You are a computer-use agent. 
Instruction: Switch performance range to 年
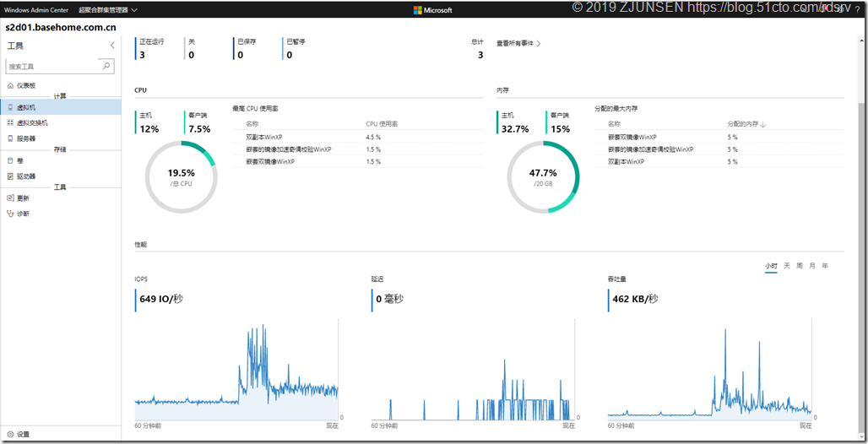(x=825, y=266)
